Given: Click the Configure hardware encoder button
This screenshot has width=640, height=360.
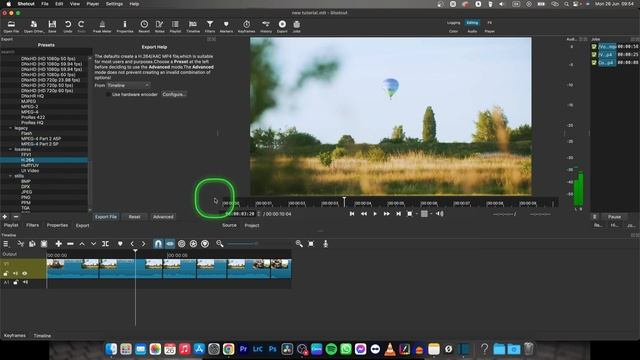Looking at the screenshot, I should 174,94.
